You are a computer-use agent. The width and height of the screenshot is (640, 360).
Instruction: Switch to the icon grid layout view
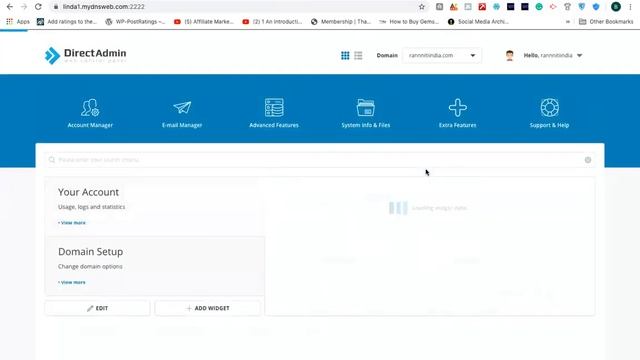click(x=345, y=56)
